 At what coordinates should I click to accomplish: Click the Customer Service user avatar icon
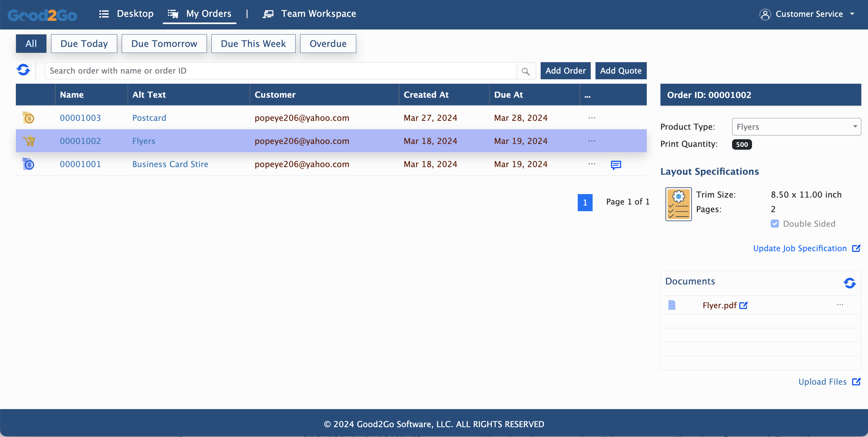point(765,14)
